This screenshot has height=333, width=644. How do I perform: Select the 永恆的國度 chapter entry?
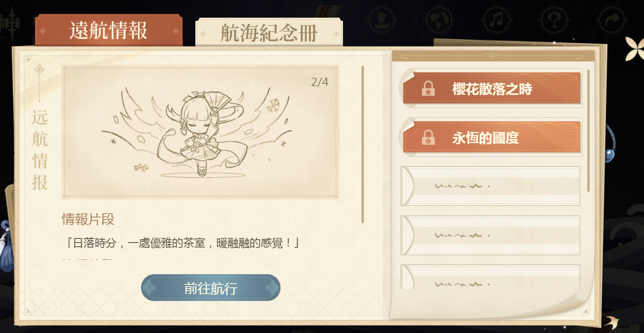point(492,137)
